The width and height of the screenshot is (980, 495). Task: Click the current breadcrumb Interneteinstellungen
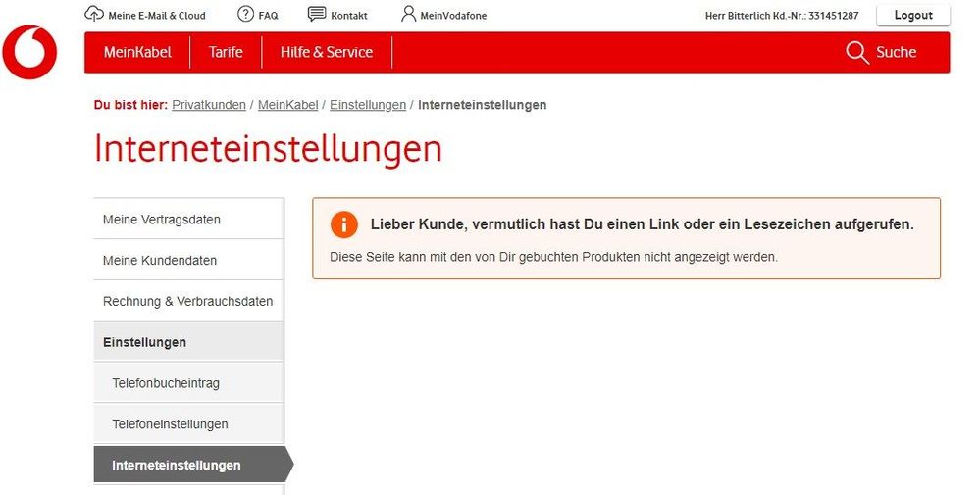[x=482, y=105]
